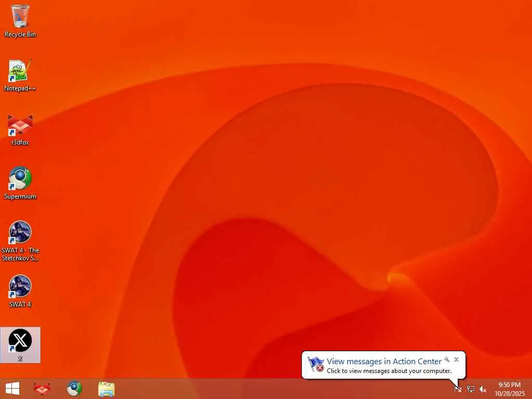This screenshot has width=532, height=399.
Task: Open the Windows Start button
Action: (12, 389)
